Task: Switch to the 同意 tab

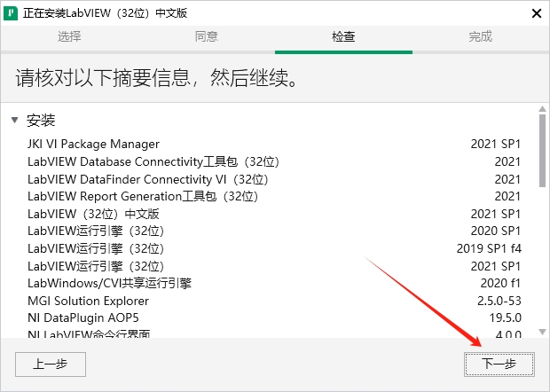Action: click(206, 36)
